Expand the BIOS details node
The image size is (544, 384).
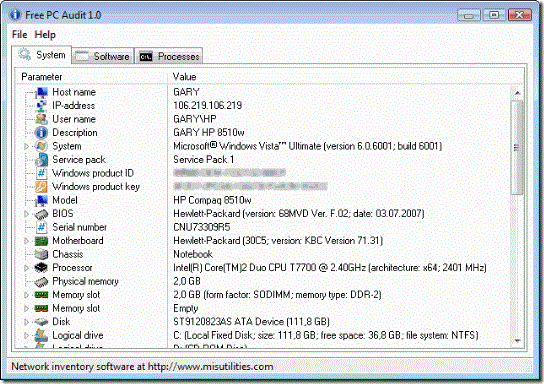click(26, 214)
